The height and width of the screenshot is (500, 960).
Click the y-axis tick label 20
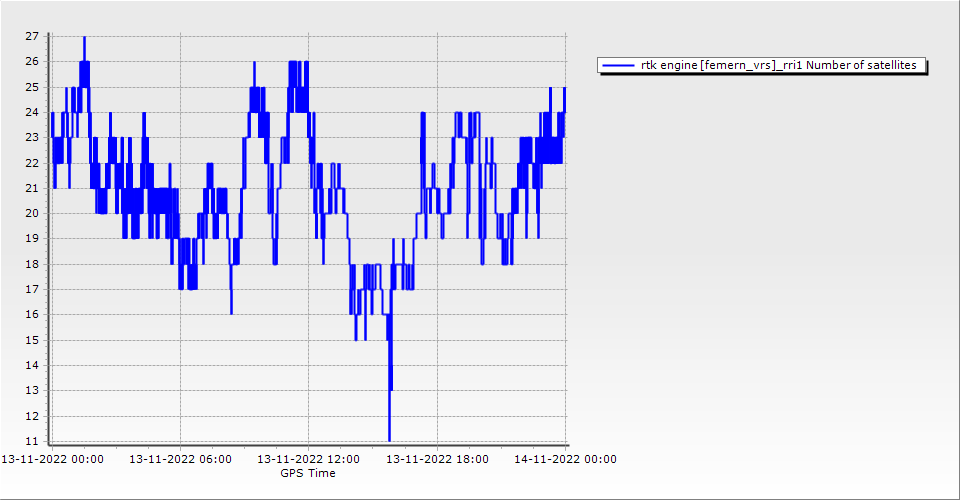tap(32, 213)
